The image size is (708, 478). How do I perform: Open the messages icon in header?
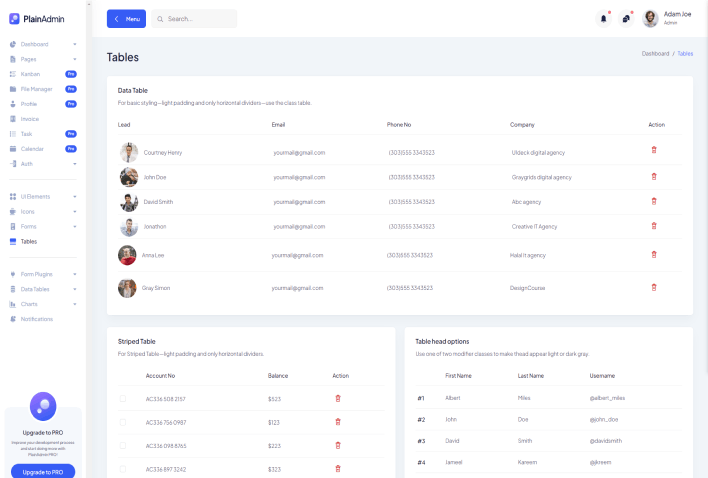tap(626, 19)
